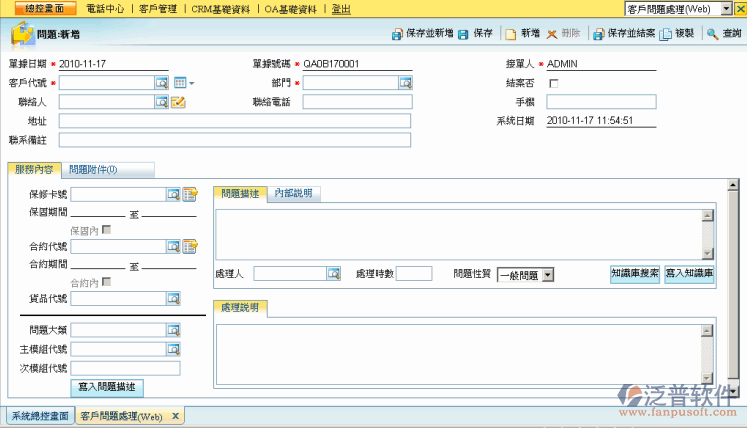Click the 地址 input field
Image resolution: width=747 pixels, height=428 pixels.
click(235, 120)
